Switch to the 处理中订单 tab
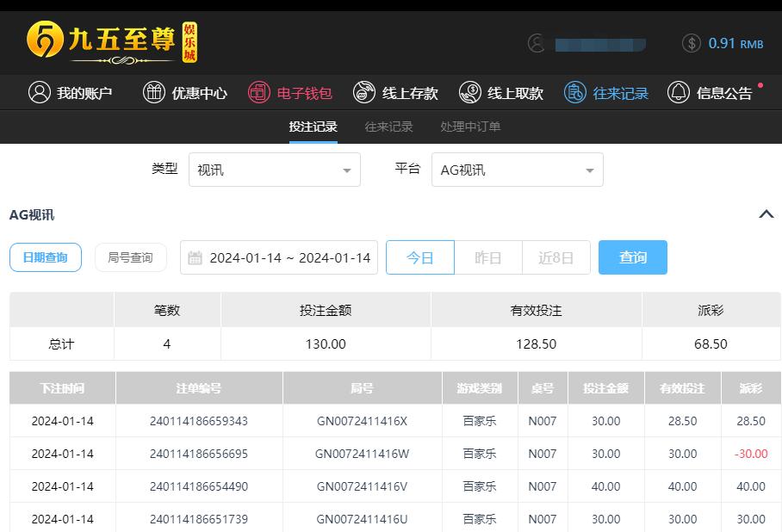The height and width of the screenshot is (532, 782). pyautogui.click(x=469, y=127)
